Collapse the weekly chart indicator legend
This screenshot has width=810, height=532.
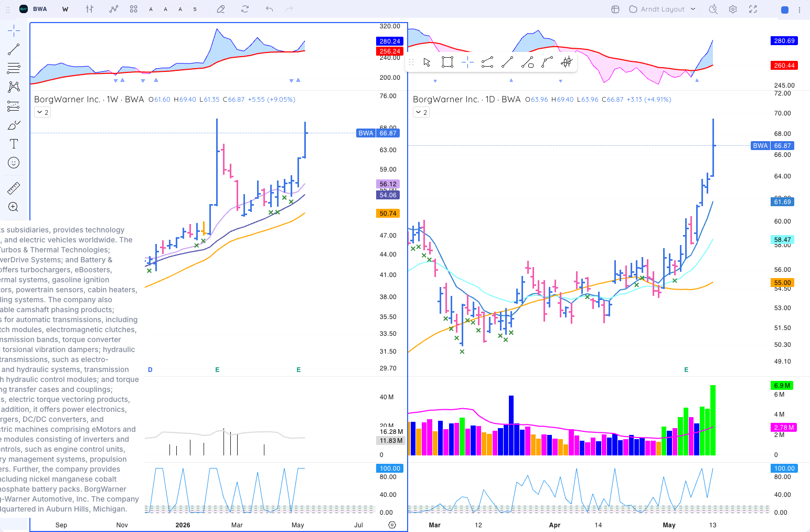[42, 112]
